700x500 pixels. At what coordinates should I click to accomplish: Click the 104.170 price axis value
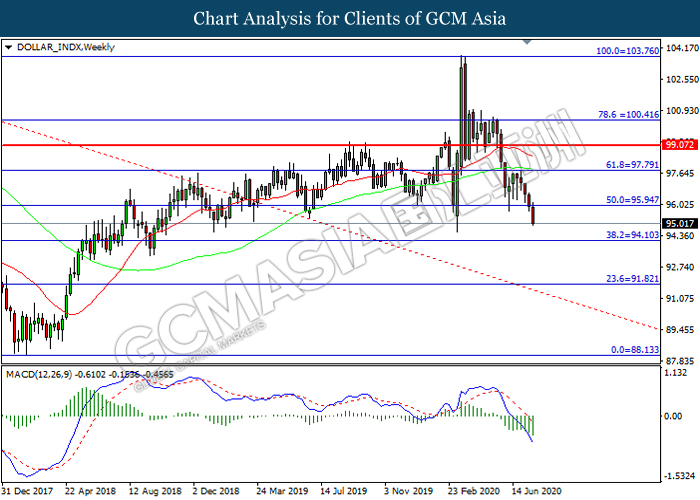pos(681,48)
